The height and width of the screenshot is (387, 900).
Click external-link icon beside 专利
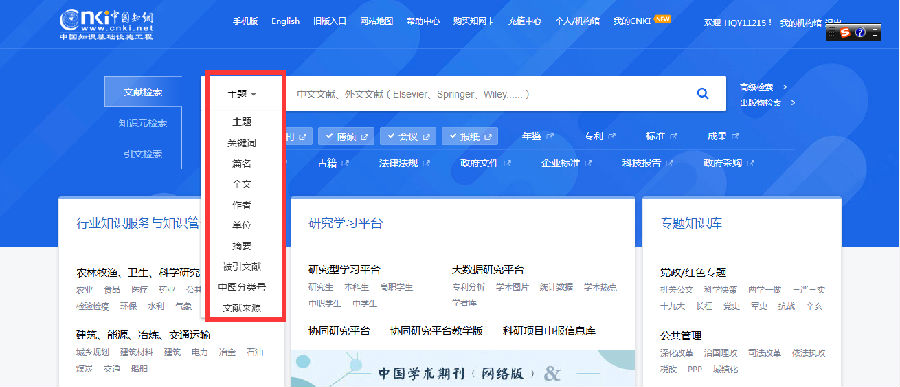612,137
